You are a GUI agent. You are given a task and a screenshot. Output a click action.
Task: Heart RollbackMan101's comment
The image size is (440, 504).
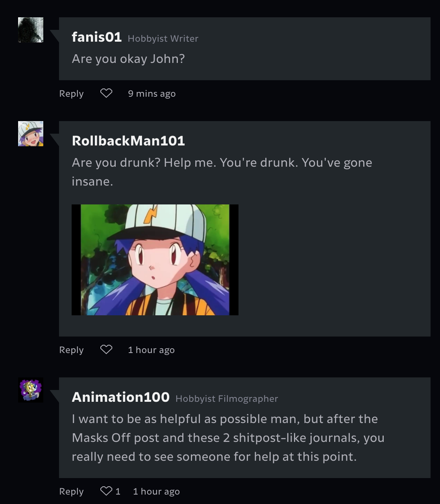click(106, 349)
